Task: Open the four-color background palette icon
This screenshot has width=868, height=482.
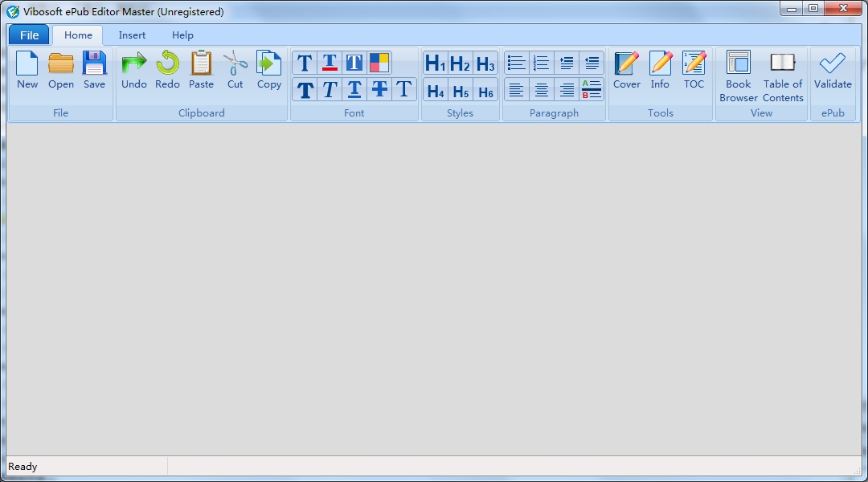Action: 379,63
